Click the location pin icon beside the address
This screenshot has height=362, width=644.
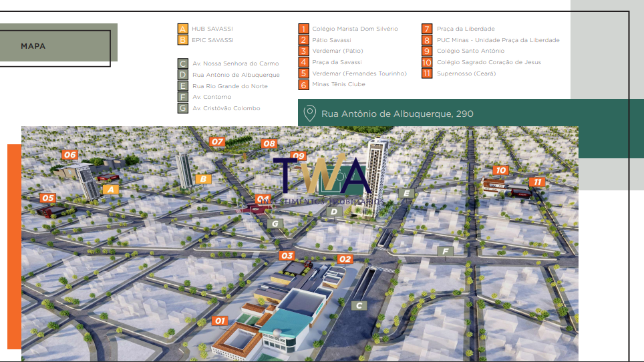(309, 114)
